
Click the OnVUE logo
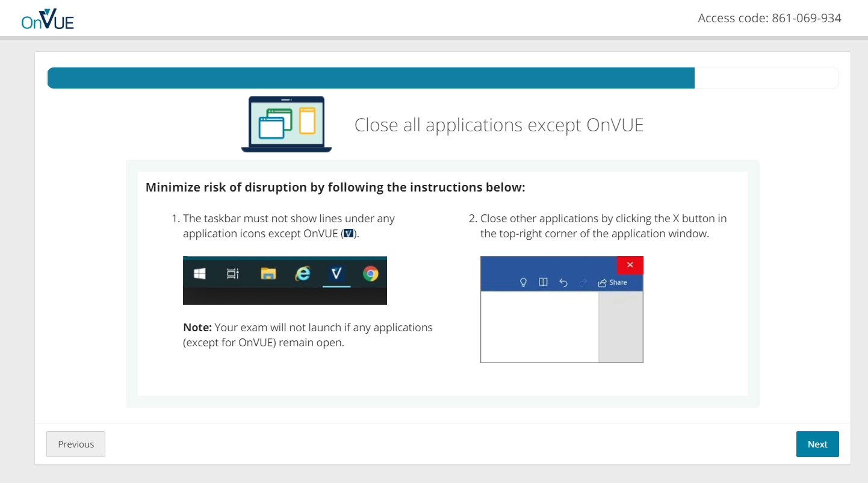(x=48, y=19)
